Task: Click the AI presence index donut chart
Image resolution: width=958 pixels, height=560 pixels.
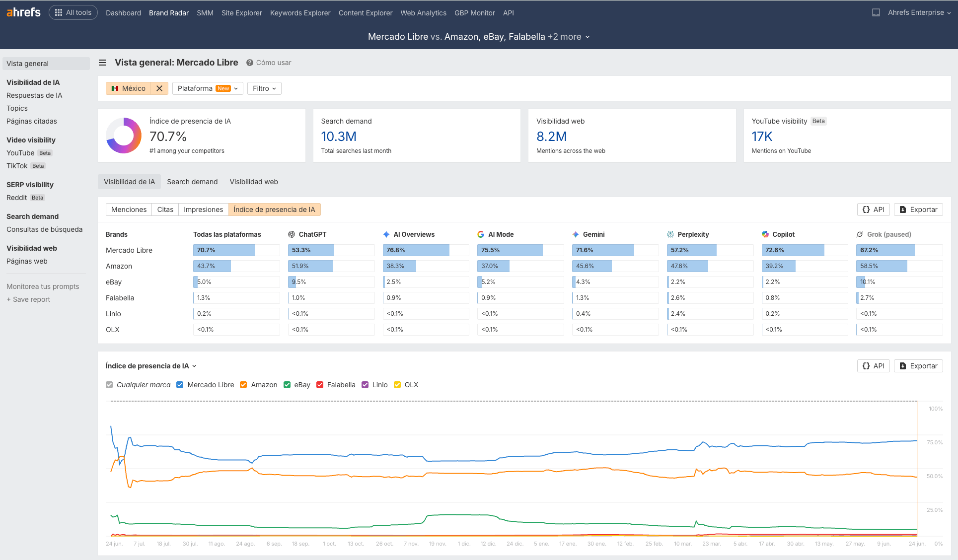Action: point(124,136)
